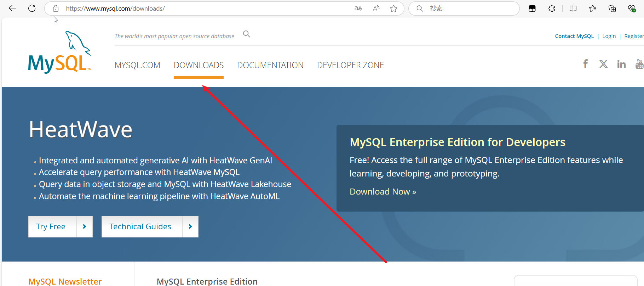Open MySQL LinkedIn icon
The image size is (644, 286).
click(621, 64)
